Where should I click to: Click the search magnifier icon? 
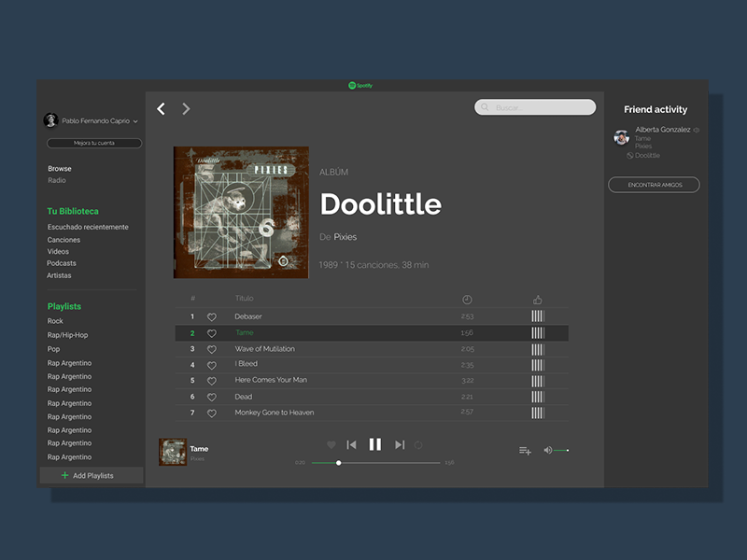pos(485,107)
